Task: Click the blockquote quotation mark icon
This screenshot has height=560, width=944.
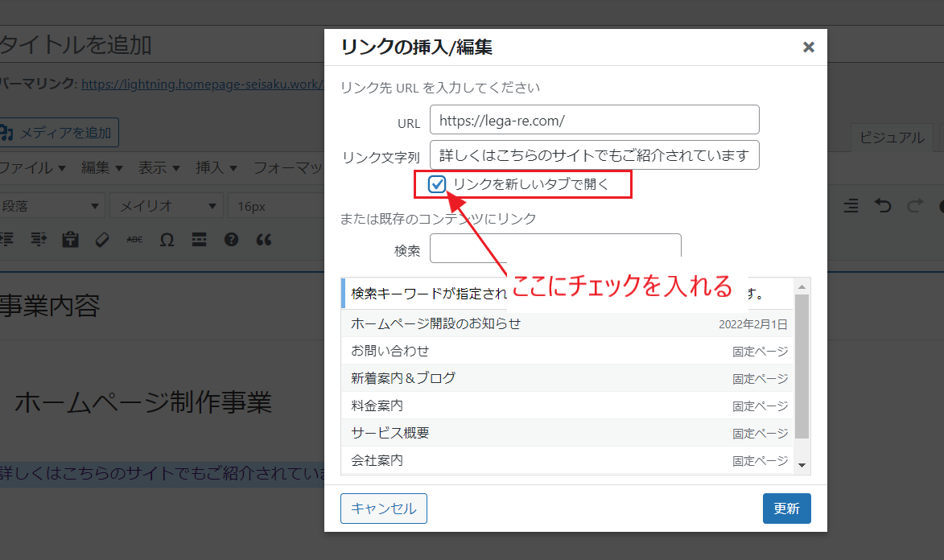Action: [x=263, y=240]
